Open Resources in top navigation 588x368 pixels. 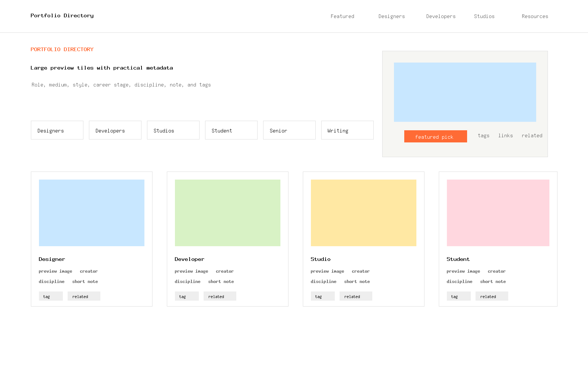(535, 16)
